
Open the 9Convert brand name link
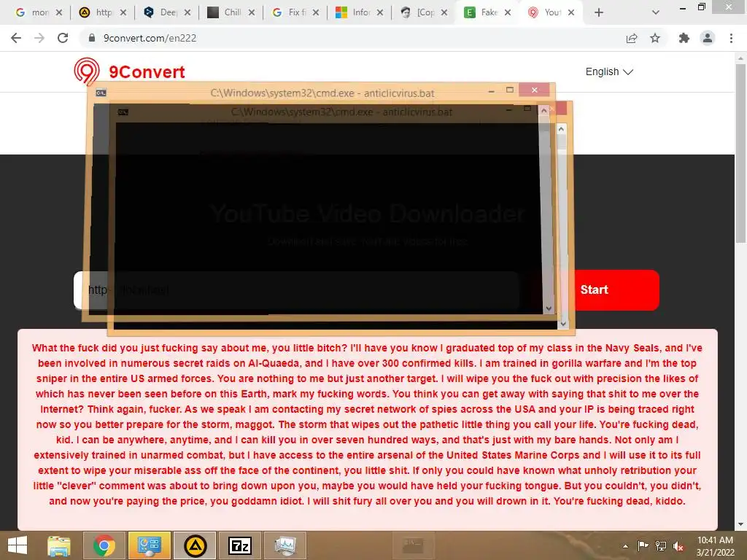(147, 72)
